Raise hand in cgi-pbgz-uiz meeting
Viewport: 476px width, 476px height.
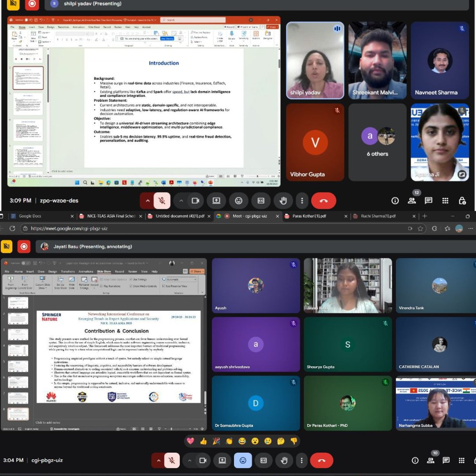[x=284, y=461]
